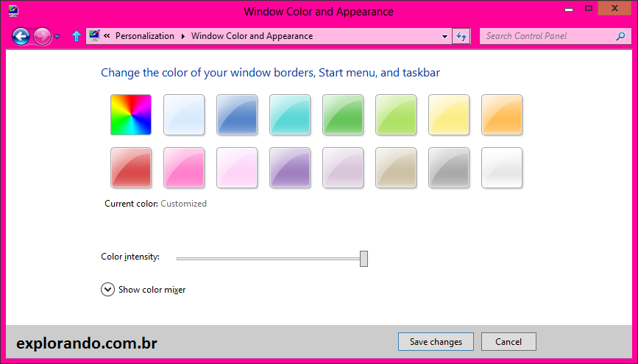This screenshot has width=638, height=364.
Task: Refresh the page with the refresh button
Action: 461,36
